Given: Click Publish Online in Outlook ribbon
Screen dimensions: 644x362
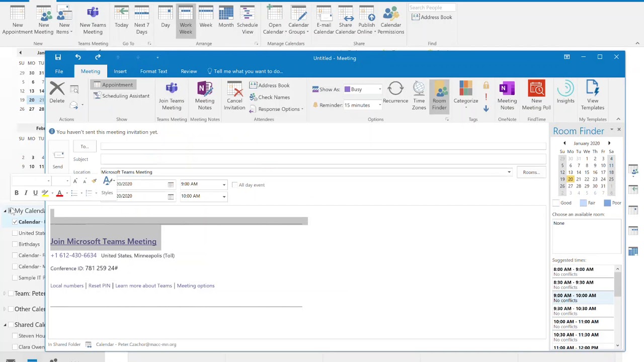Looking at the screenshot, I should pyautogui.click(x=367, y=20).
